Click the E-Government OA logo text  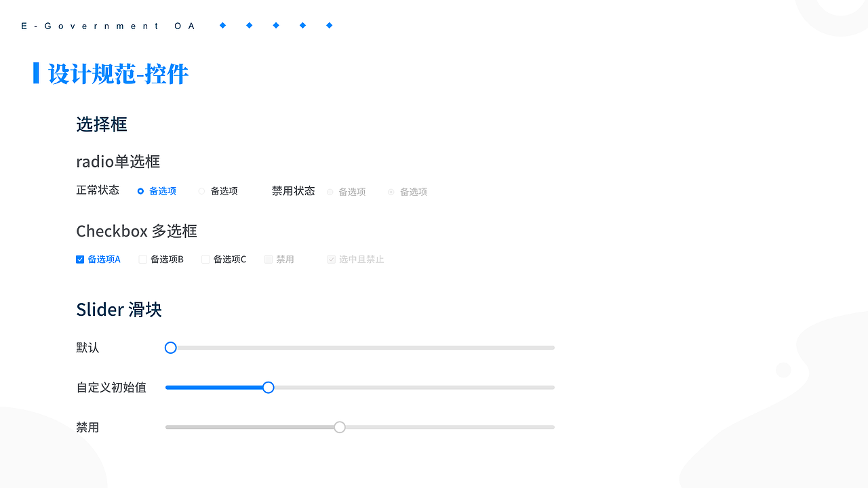[106, 26]
